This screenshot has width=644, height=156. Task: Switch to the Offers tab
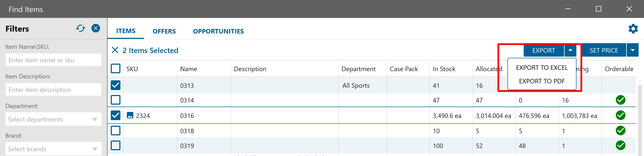(x=164, y=31)
